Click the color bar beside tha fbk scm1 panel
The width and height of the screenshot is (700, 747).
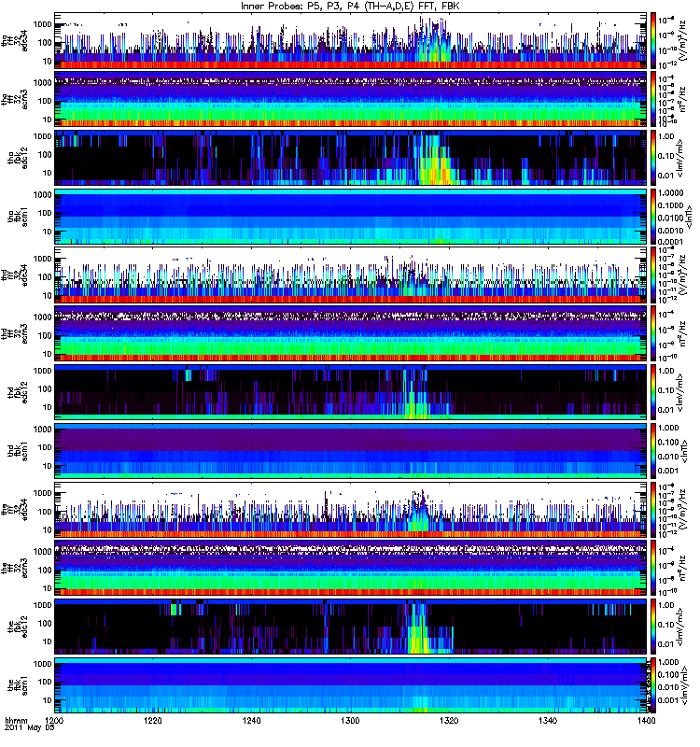tap(652, 217)
